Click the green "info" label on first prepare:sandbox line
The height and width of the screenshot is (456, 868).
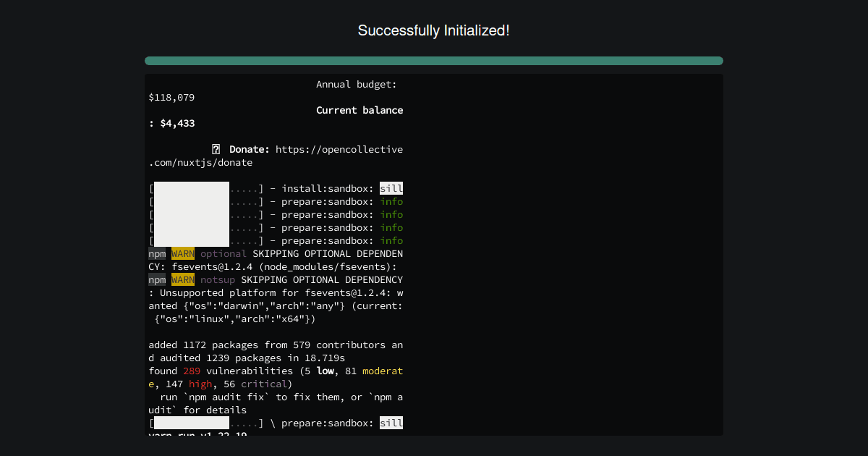[x=391, y=201]
